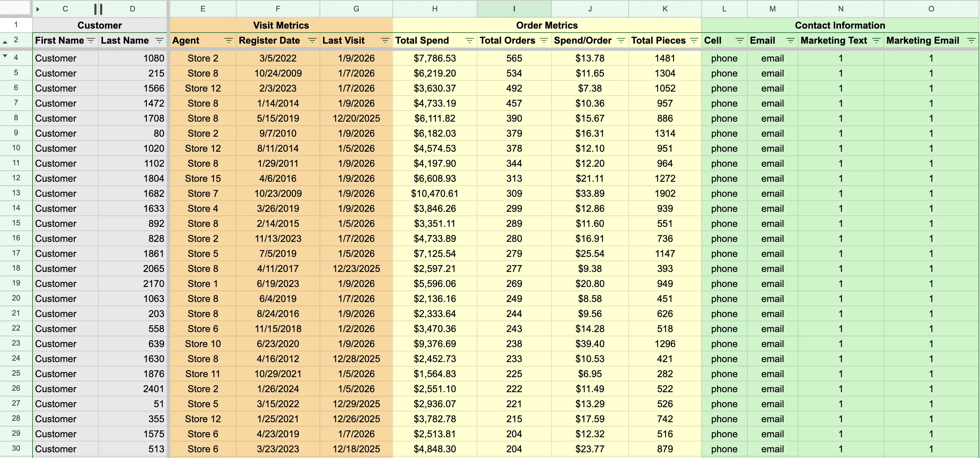The height and width of the screenshot is (458, 980).
Task: Open the filter for the Agent column
Action: (x=228, y=41)
